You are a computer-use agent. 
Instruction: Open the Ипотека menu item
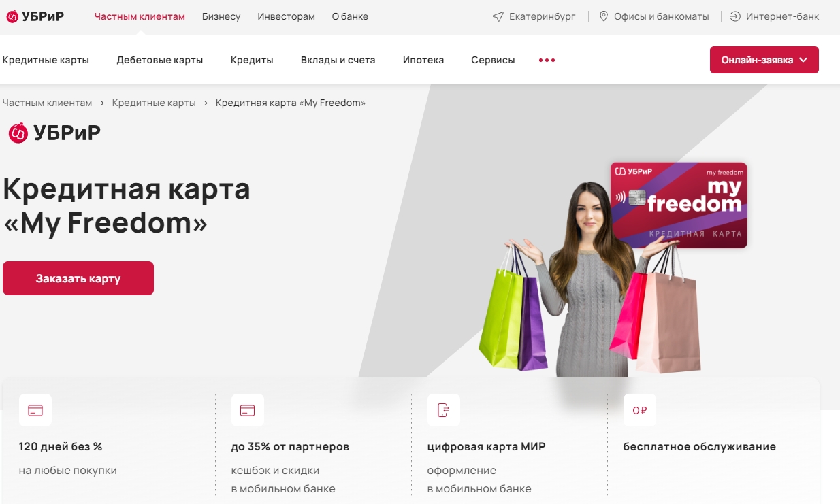[423, 60]
